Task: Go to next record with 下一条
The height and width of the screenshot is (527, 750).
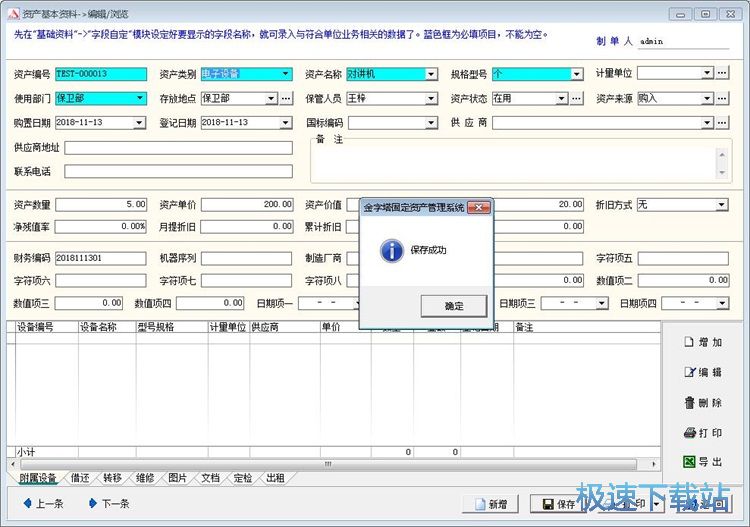Action: pos(108,504)
